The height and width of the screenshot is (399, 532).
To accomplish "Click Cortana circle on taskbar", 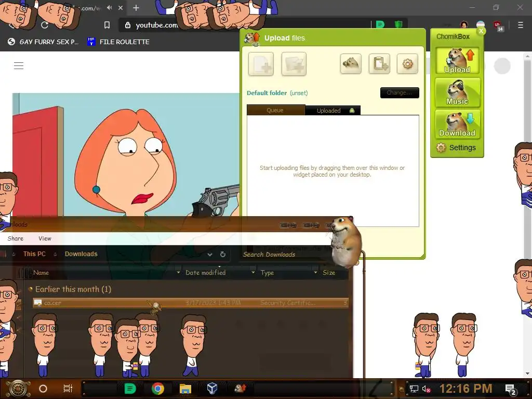I will click(x=43, y=389).
